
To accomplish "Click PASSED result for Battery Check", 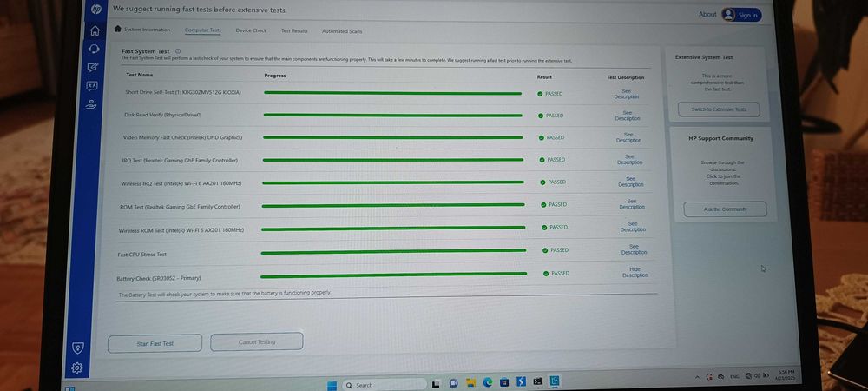I will [x=556, y=273].
